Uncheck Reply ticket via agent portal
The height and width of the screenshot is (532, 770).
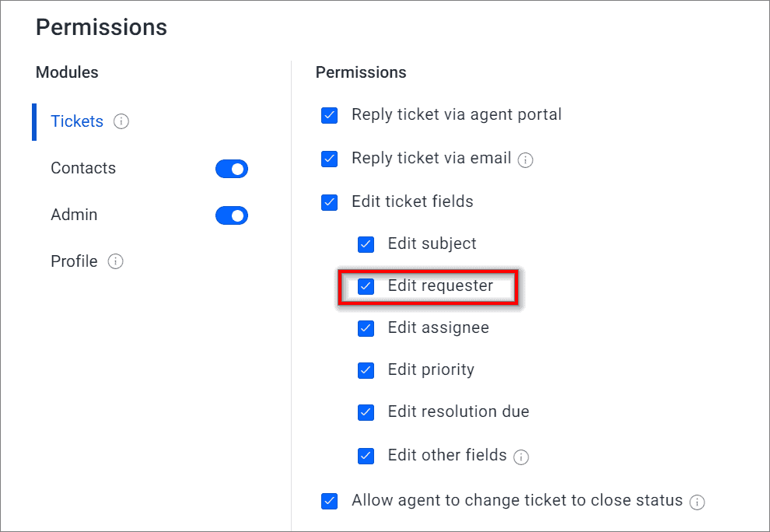[330, 116]
